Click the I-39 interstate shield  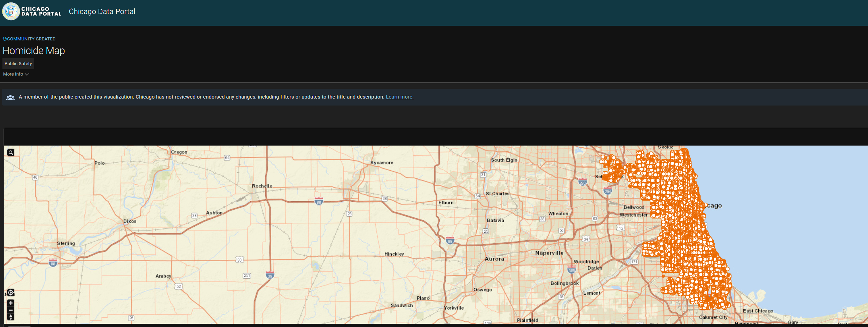270,275
